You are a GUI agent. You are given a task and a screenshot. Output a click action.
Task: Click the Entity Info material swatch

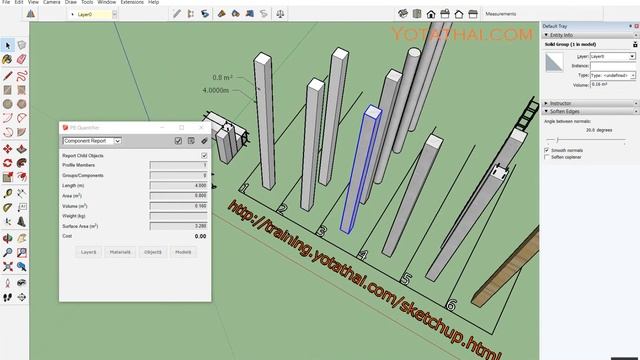click(554, 62)
